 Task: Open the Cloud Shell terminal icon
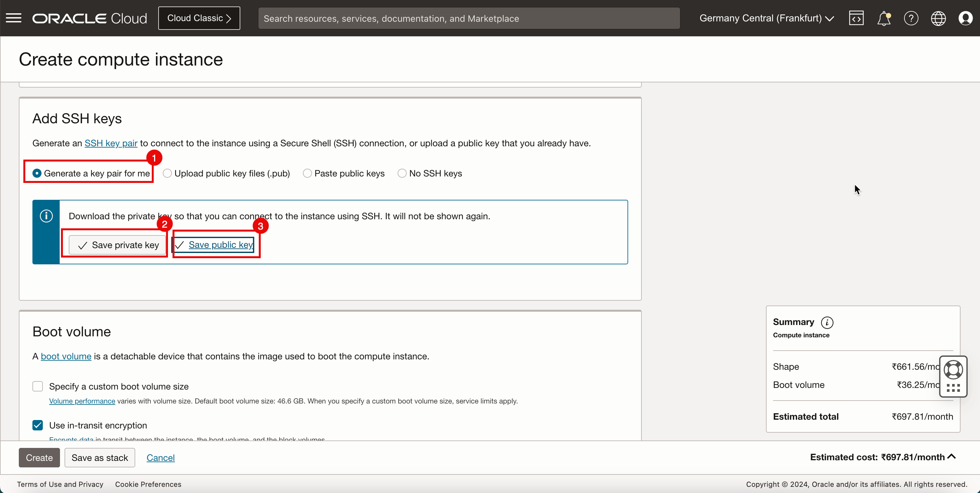[x=855, y=18]
